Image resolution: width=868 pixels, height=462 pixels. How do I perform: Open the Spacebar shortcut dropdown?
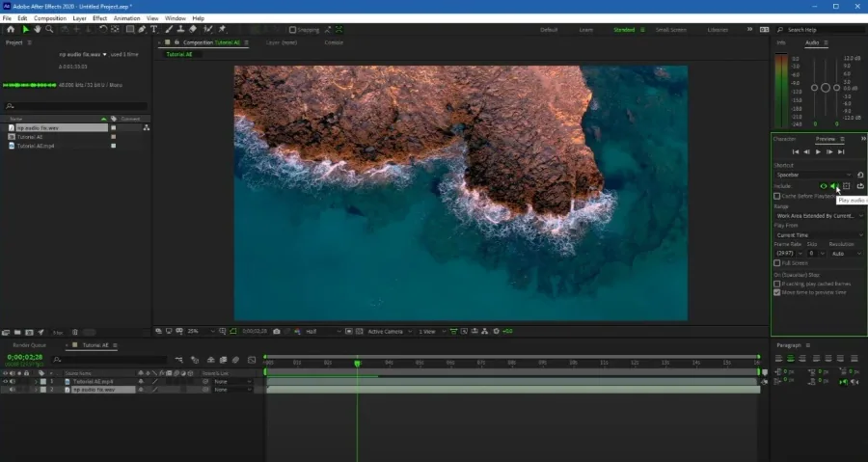coord(813,175)
